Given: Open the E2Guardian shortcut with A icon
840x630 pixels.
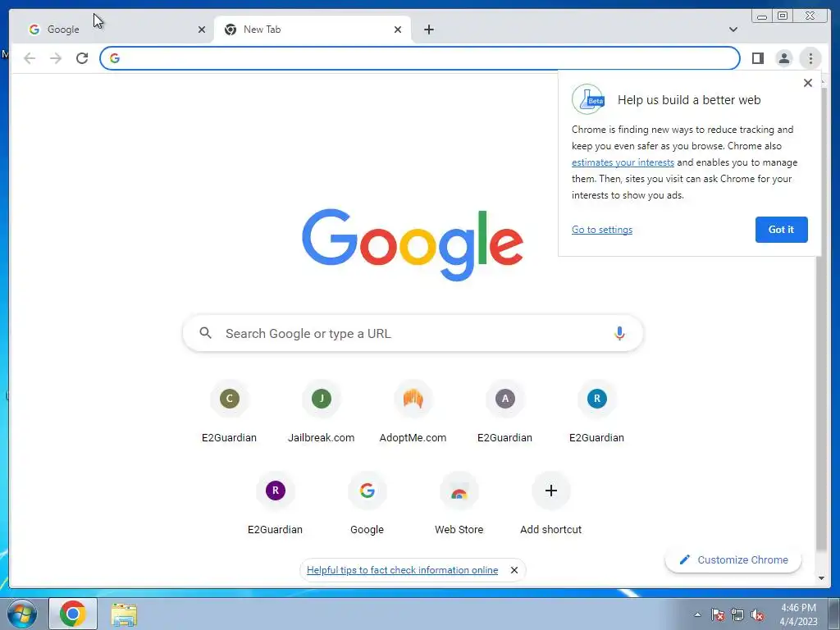Looking at the screenshot, I should tap(504, 412).
